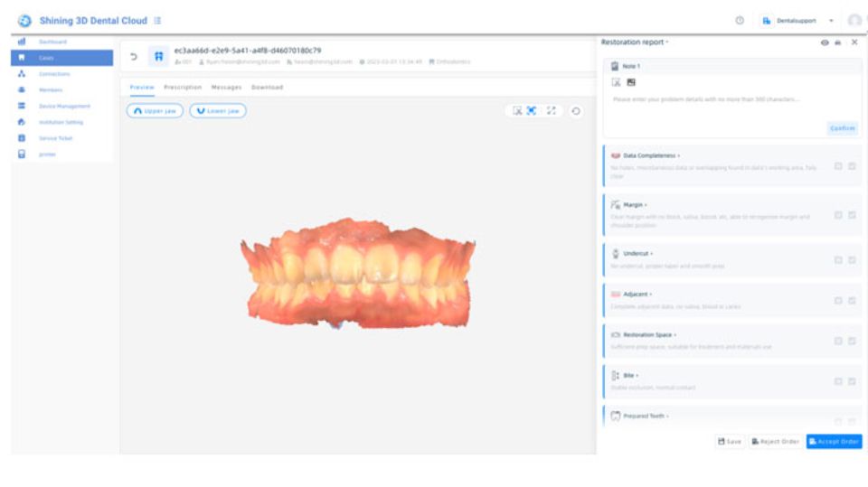Click the reset view icon in the 3D viewer
The image size is (868, 487).
pyautogui.click(x=576, y=111)
